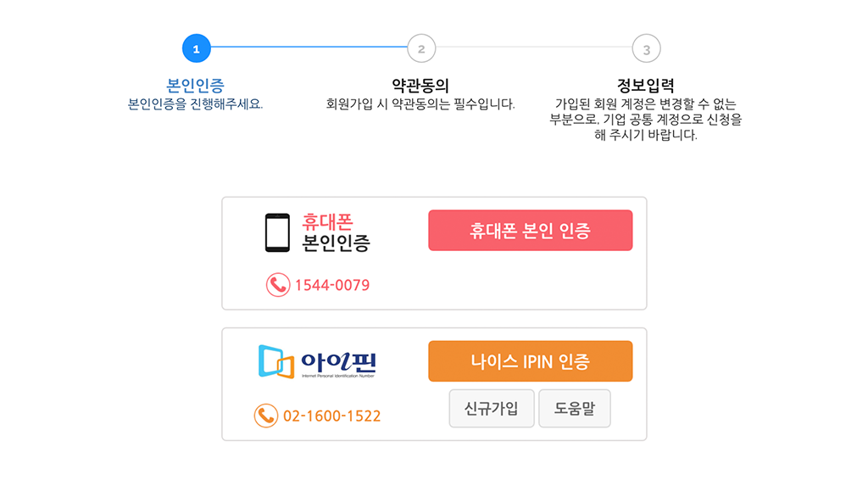Select the 본인인증 step label
Image resolution: width=868 pixels, height=486 pixels.
pos(196,86)
